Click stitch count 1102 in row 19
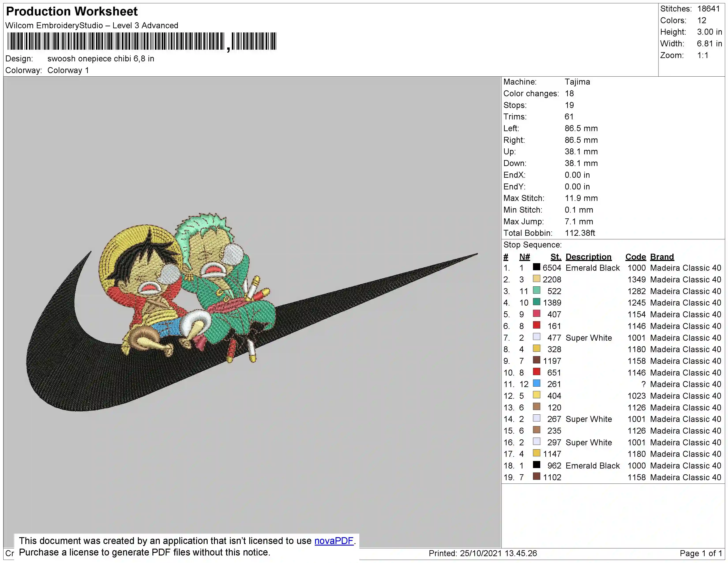Screen dimensions: 728x563 552,477
